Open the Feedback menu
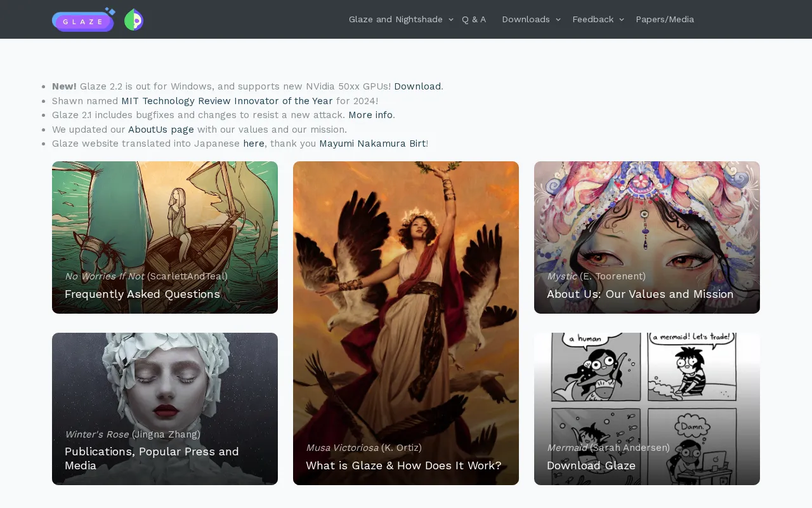812x508 pixels. (x=593, y=19)
